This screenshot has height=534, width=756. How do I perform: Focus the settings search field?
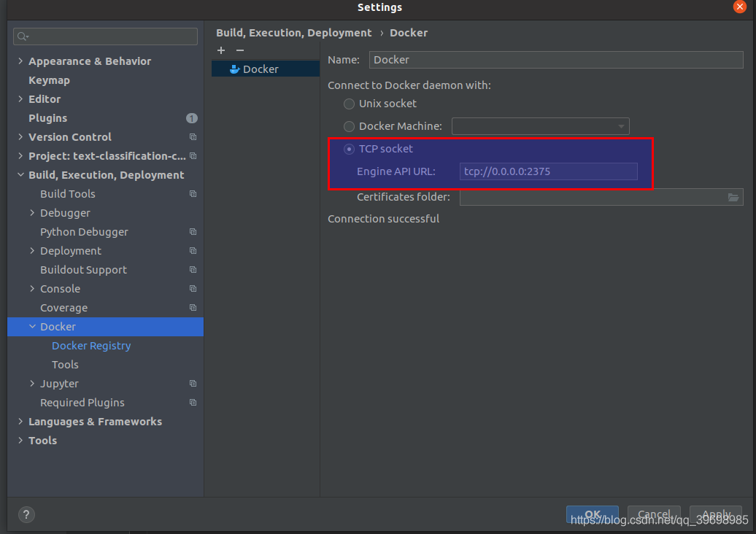105,36
